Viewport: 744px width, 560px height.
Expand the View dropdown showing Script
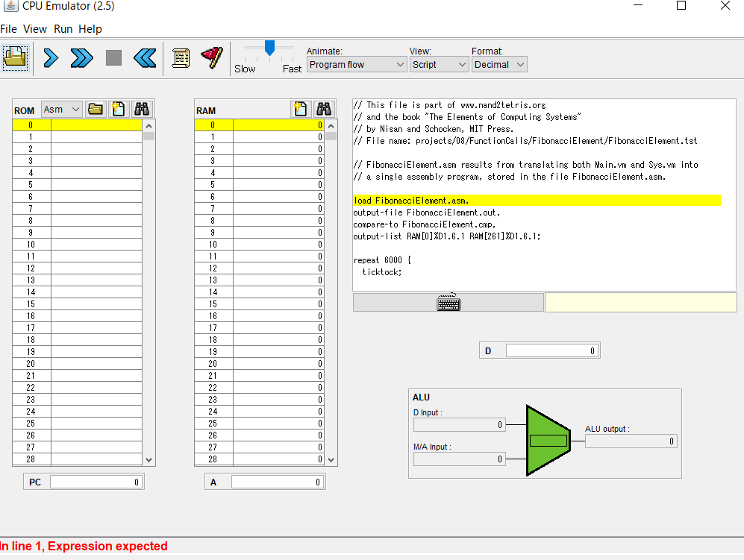pyautogui.click(x=439, y=65)
